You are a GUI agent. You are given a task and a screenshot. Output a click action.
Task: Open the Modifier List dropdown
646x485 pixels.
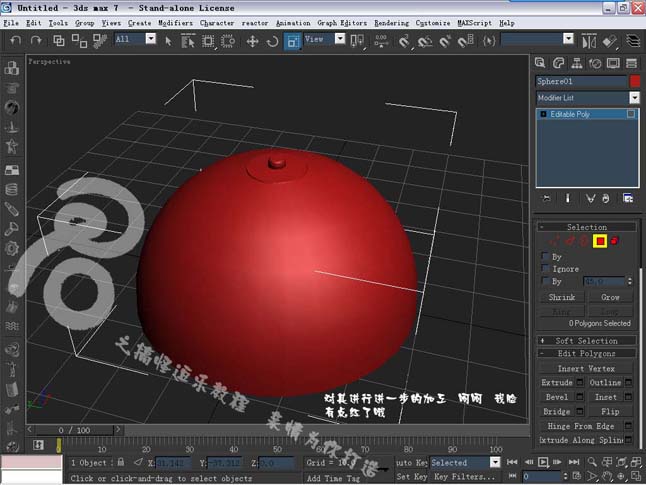634,98
